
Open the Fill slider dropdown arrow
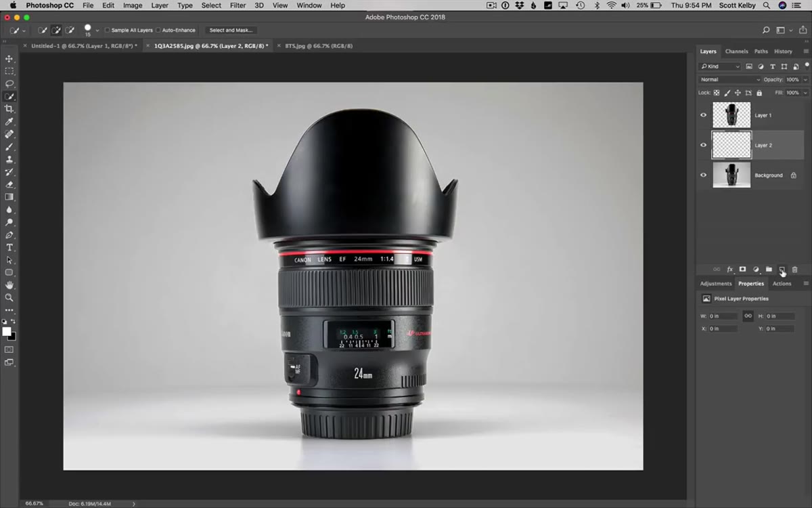pyautogui.click(x=805, y=93)
